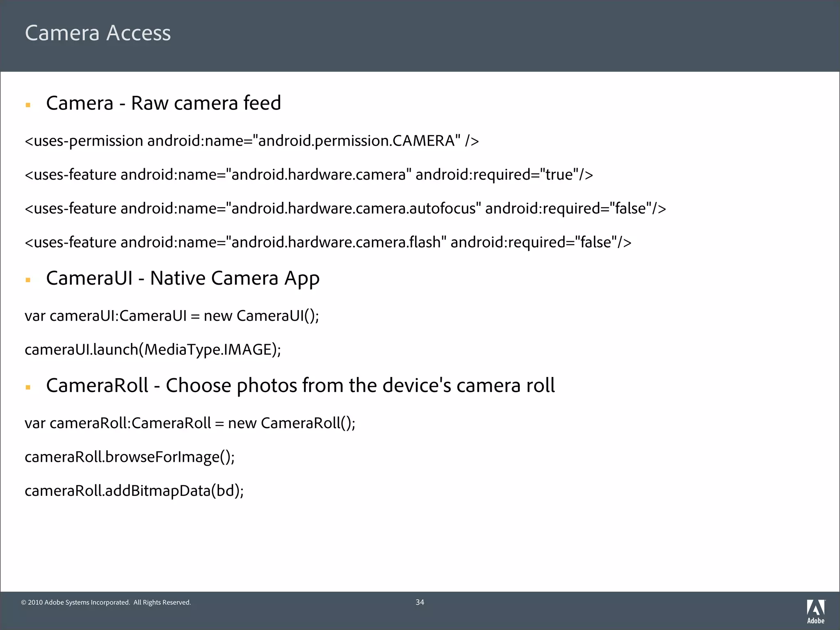The image size is (840, 630).
Task: Click the cameraRoll.addBitmapData(bd) line
Action: click(134, 491)
